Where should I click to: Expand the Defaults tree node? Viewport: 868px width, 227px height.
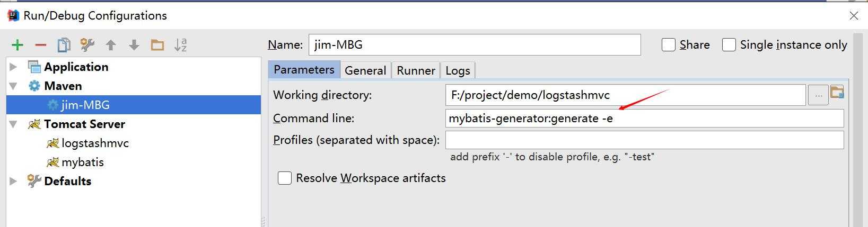click(14, 181)
